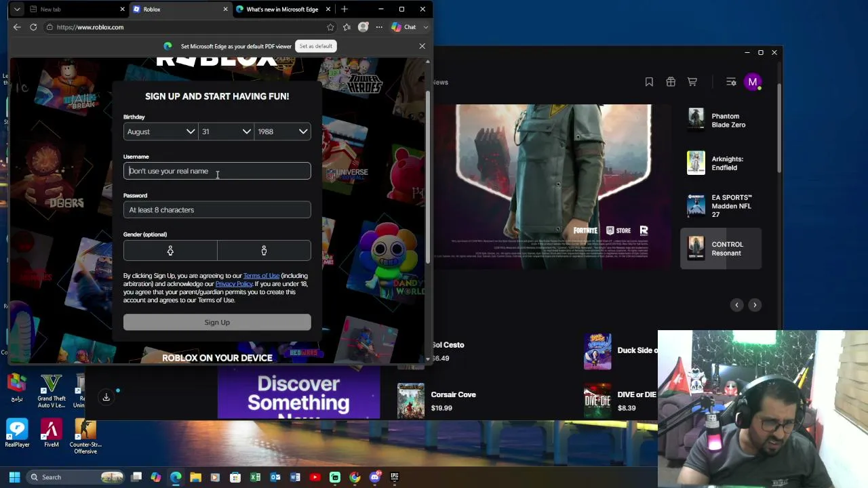Open the birthday day dropdown (31)
The image size is (868, 488).
[226, 131]
